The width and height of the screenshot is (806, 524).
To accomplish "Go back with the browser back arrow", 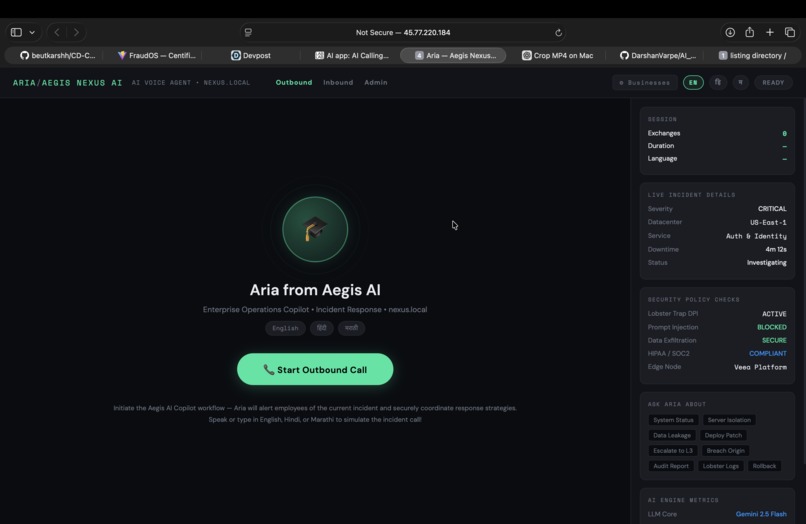I will pos(57,32).
